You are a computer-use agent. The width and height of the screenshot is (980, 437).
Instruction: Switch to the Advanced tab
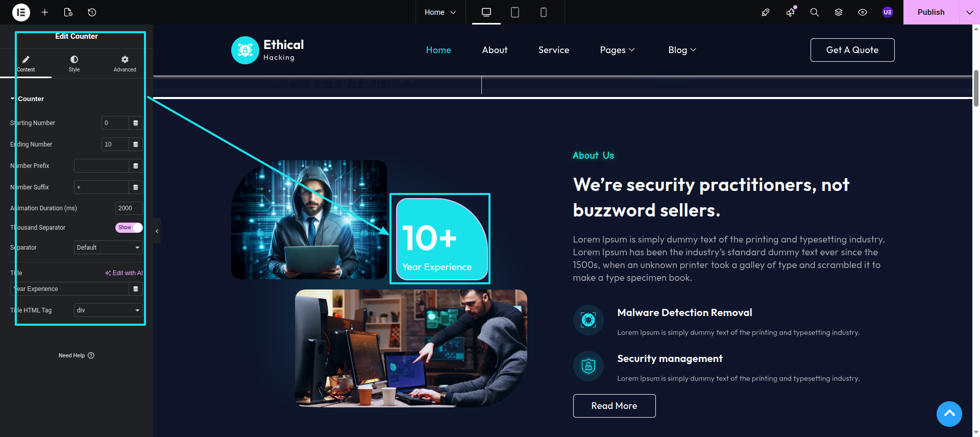[125, 64]
